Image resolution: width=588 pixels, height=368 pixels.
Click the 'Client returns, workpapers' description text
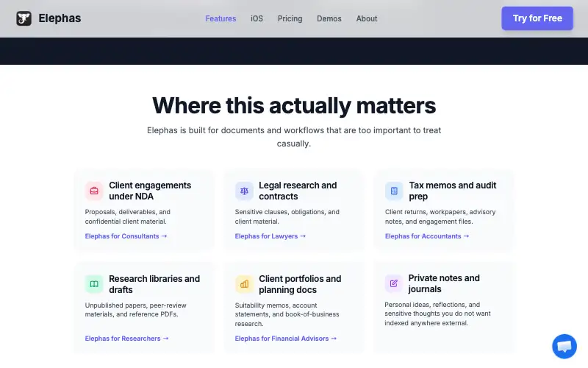pos(440,216)
